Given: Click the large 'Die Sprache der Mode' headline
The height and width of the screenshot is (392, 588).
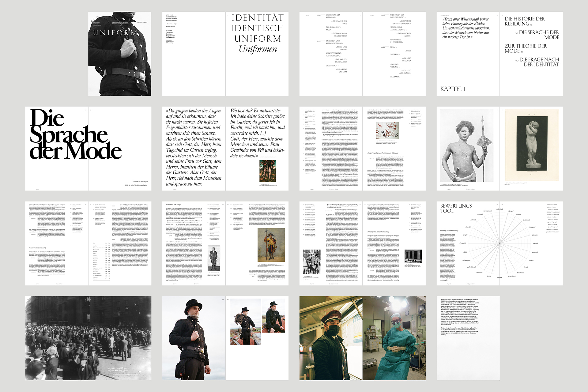Looking at the screenshot, I should [76, 134].
